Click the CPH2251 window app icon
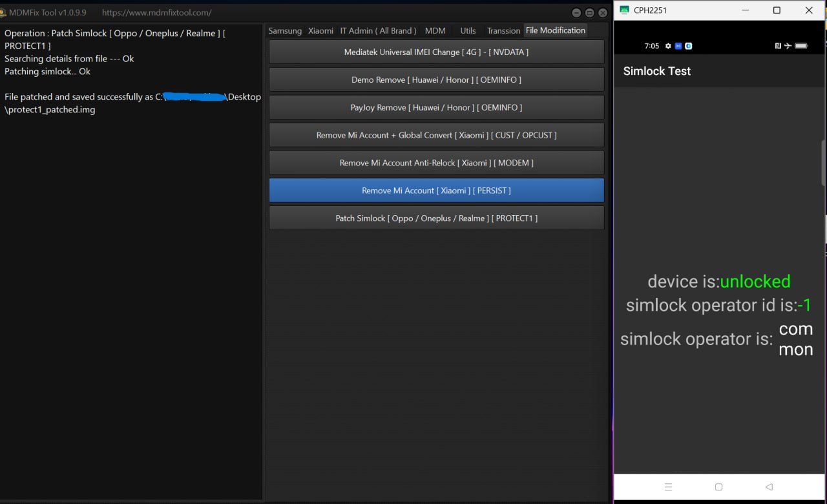This screenshot has width=827, height=504. point(623,10)
